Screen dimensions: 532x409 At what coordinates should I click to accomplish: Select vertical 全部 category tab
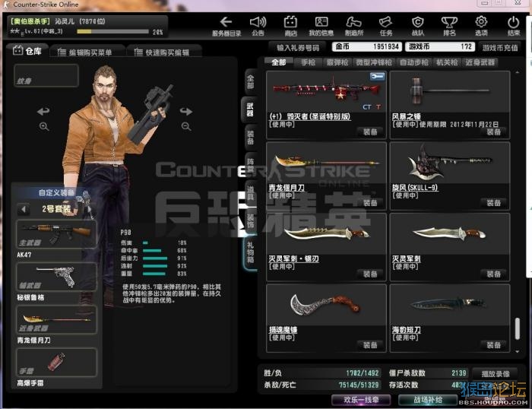[250, 82]
